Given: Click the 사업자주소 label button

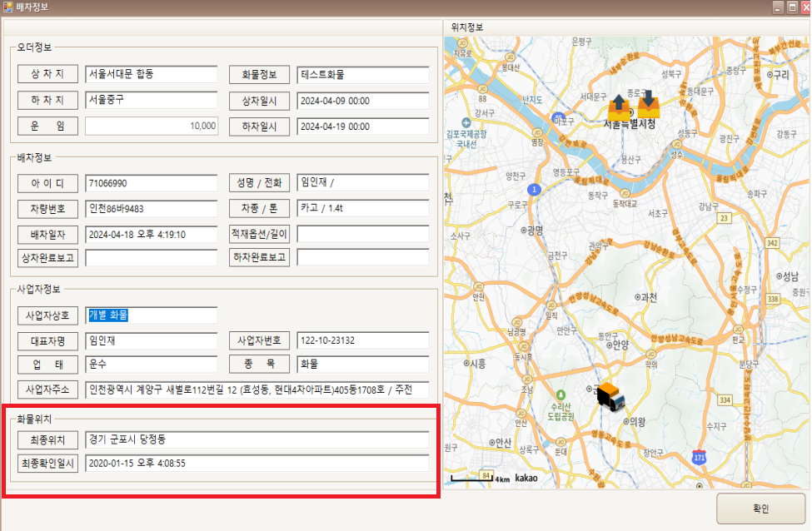Looking at the screenshot, I should coord(47,390).
